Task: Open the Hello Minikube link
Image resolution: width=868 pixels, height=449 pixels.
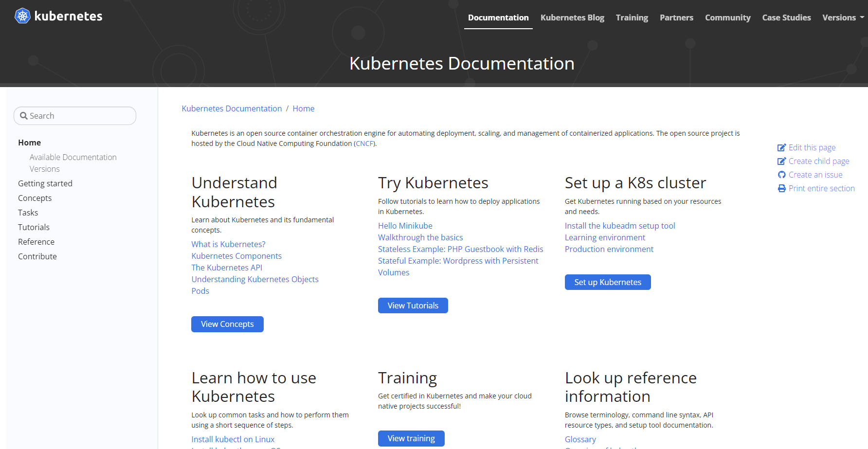Action: [405, 226]
